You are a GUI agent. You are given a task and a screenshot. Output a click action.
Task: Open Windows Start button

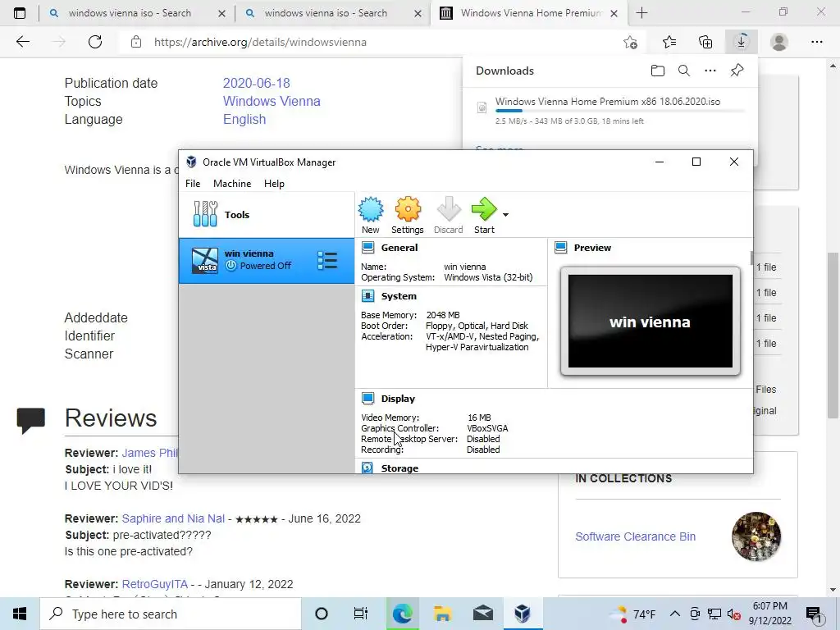coord(20,614)
